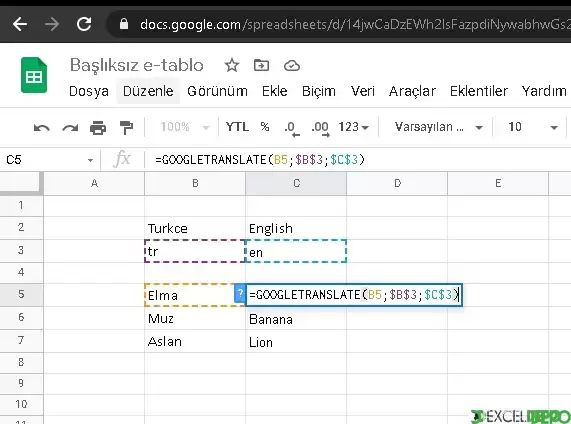Open the Biçim menu
Viewport: 571px width, 424px height.
tap(319, 91)
